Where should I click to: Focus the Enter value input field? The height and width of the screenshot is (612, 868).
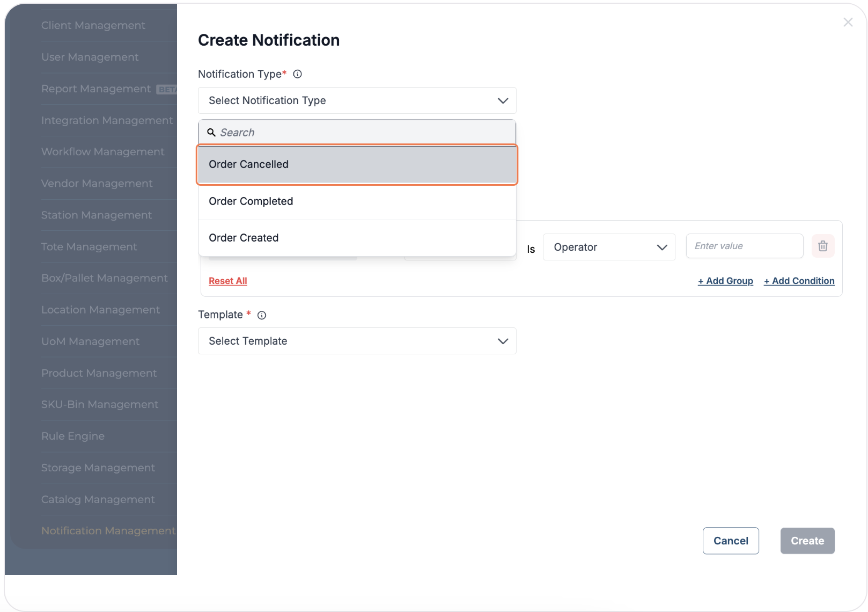click(x=744, y=246)
